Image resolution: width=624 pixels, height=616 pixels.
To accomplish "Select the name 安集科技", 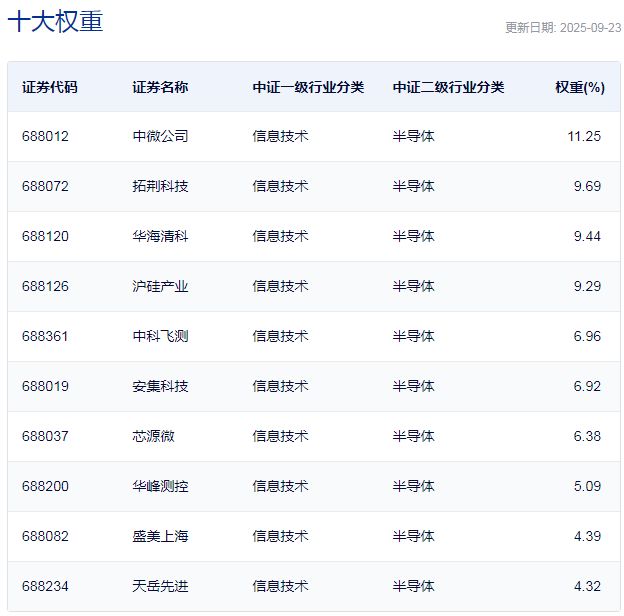I will (x=160, y=386).
